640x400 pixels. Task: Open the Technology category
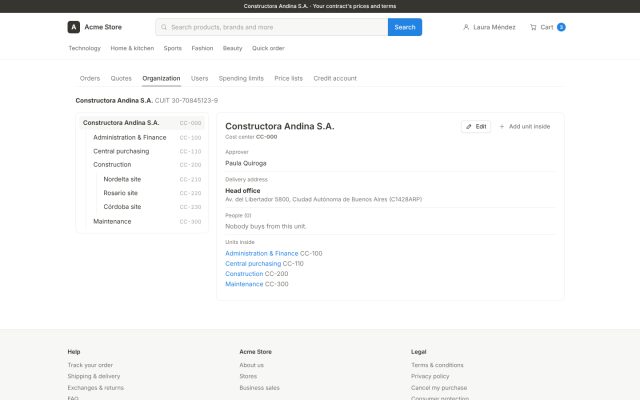[84, 48]
